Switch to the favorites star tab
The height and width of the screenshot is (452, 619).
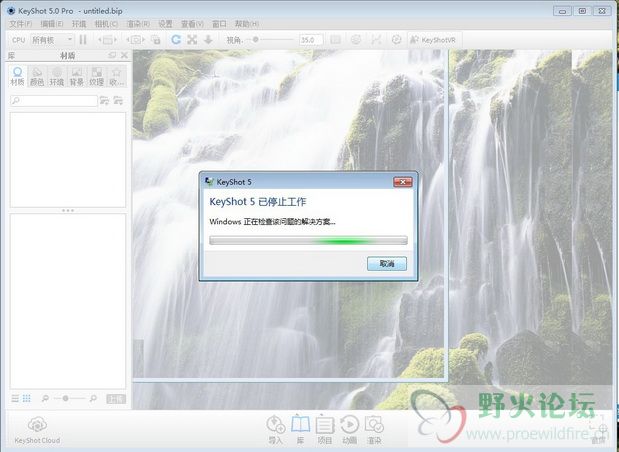click(116, 76)
